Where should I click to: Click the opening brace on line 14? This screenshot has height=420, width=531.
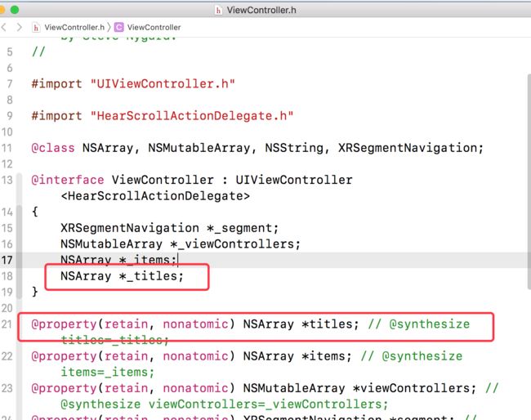[x=34, y=212]
